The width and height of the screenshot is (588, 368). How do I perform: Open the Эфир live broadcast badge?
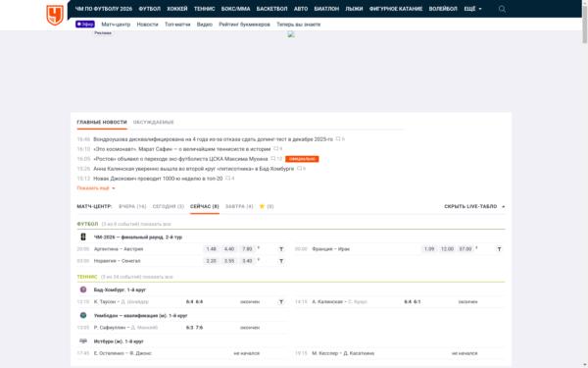pos(85,24)
